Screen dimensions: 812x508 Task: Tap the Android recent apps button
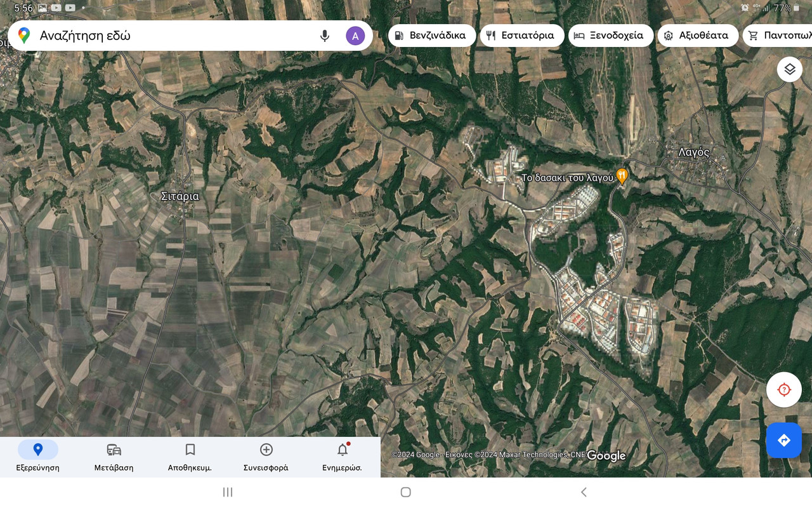tap(228, 492)
